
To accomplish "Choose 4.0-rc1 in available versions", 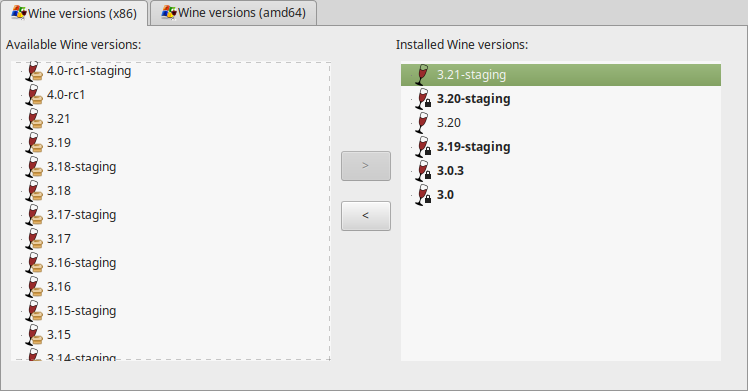I will tap(66, 95).
